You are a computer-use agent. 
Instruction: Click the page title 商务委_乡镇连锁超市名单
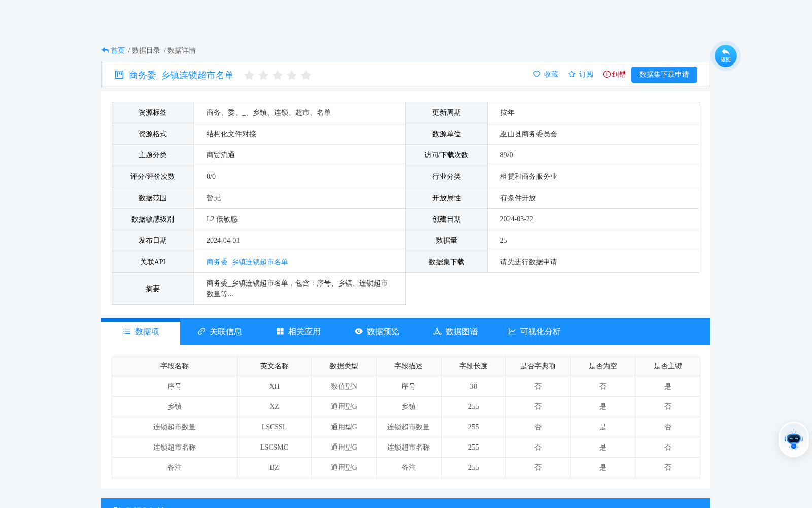point(181,75)
